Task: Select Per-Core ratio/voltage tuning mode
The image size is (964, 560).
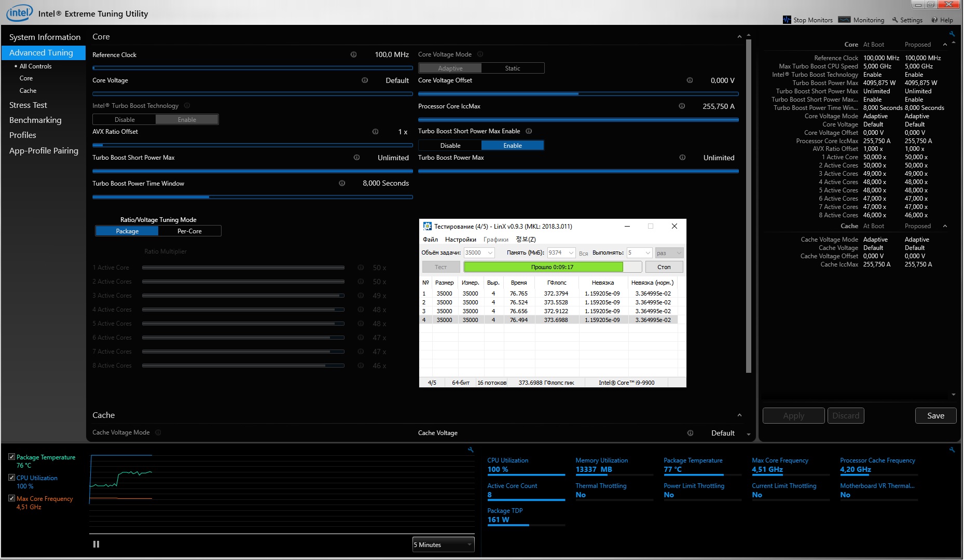Action: [x=189, y=231]
